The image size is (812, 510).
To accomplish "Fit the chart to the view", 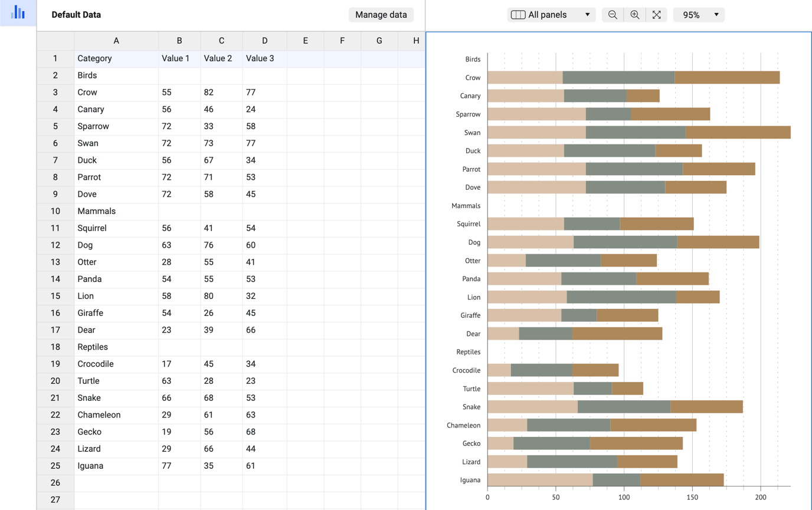I will coord(656,15).
